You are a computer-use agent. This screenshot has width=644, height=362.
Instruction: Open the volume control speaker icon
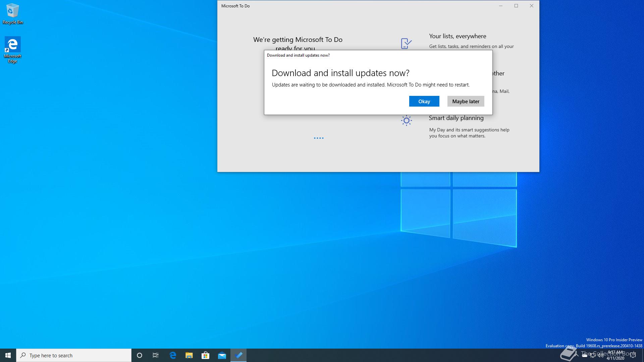pyautogui.click(x=600, y=355)
